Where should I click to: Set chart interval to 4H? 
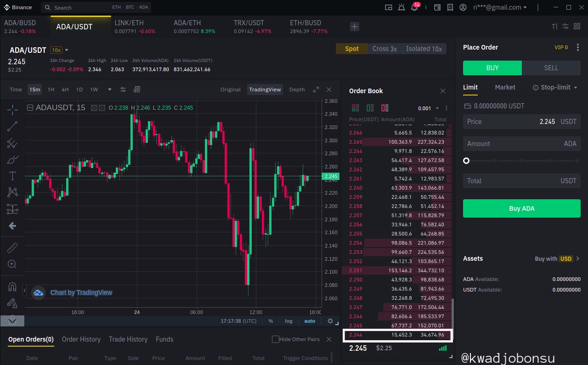(x=65, y=90)
